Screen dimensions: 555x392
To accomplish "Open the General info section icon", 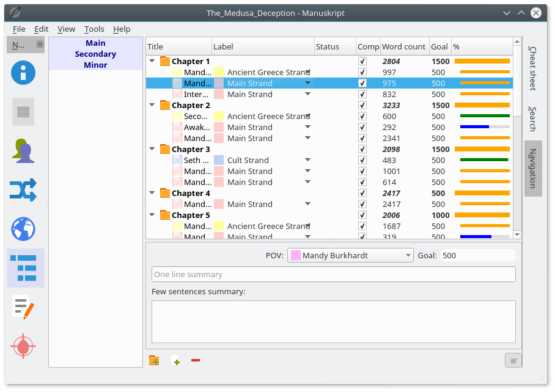I will coord(23,73).
